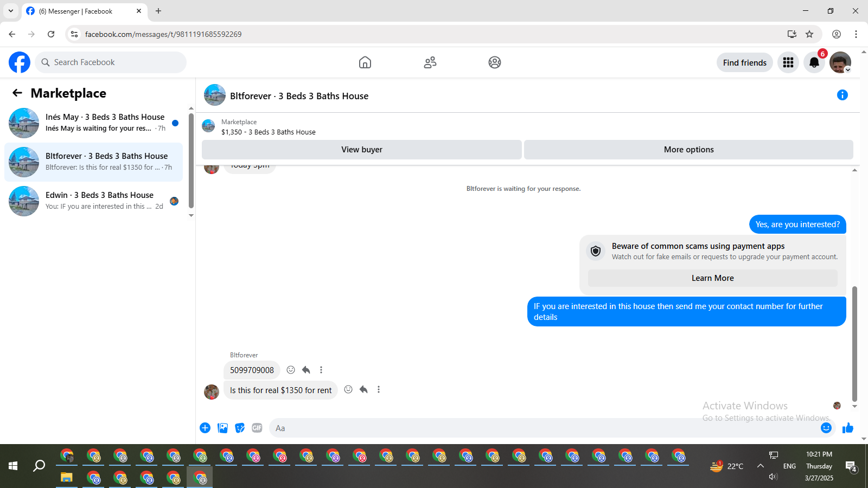The image size is (868, 488).
Task: Open the Facebook Home feed icon
Action: click(x=365, y=62)
